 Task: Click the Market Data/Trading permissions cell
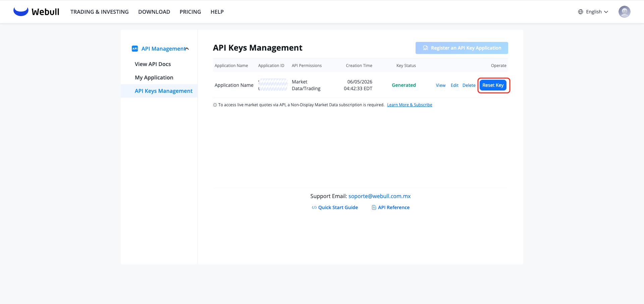[x=306, y=85]
